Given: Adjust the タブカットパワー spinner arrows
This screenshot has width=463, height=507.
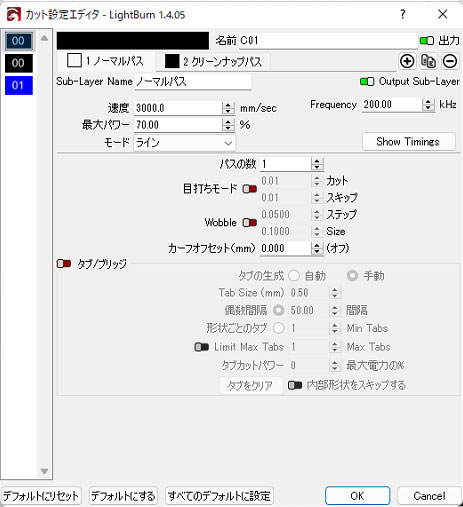Looking at the screenshot, I should (x=334, y=366).
